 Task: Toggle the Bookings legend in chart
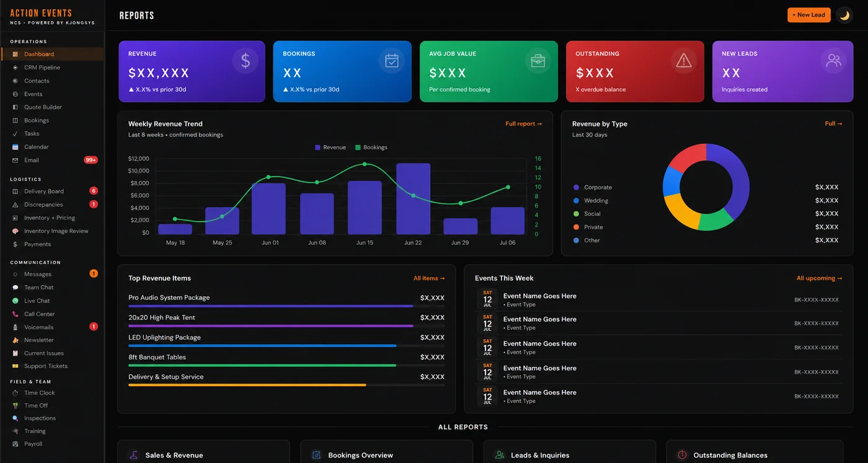(x=371, y=148)
